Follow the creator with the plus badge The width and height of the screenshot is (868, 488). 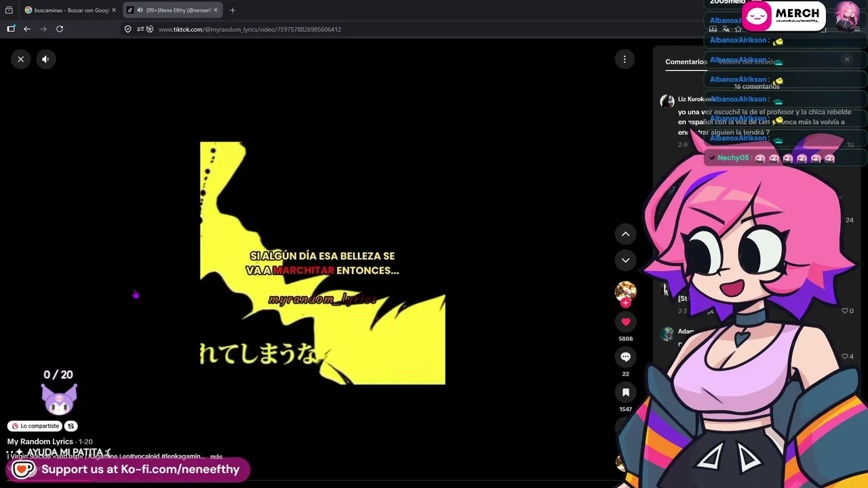[x=625, y=303]
